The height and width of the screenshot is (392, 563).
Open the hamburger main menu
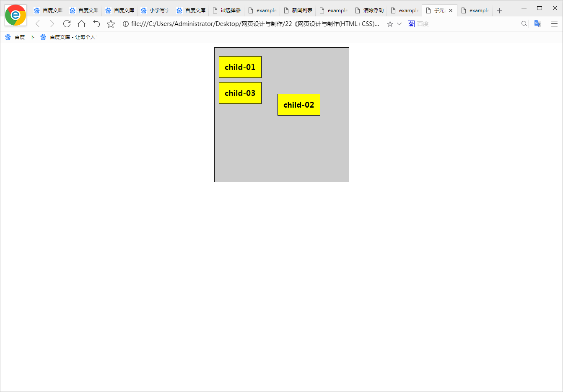(554, 24)
